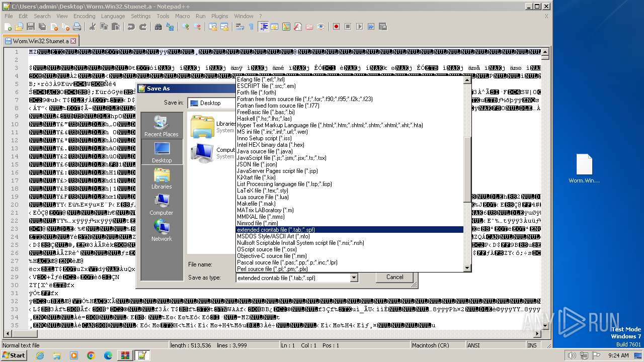Image resolution: width=644 pixels, height=362 pixels.
Task: Open the Macro menu
Action: click(x=182, y=16)
